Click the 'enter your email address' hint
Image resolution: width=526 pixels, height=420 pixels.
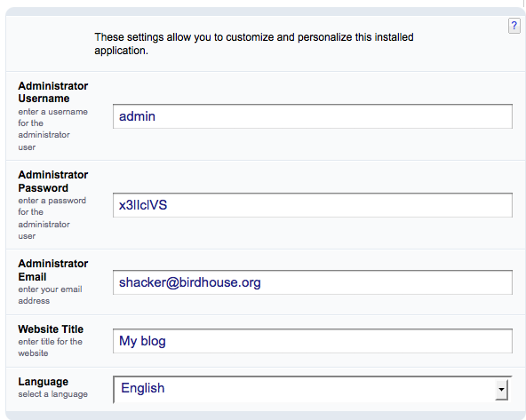(x=50, y=295)
